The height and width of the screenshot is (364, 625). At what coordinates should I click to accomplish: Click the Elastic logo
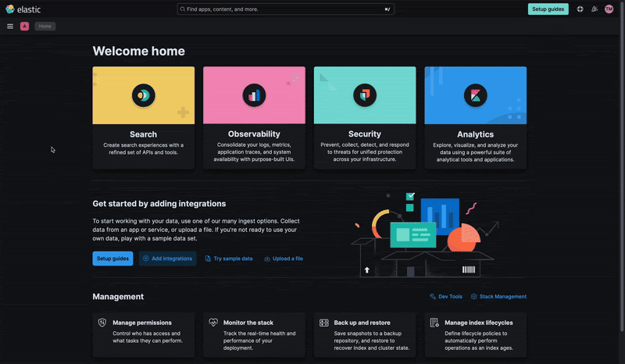tap(23, 9)
